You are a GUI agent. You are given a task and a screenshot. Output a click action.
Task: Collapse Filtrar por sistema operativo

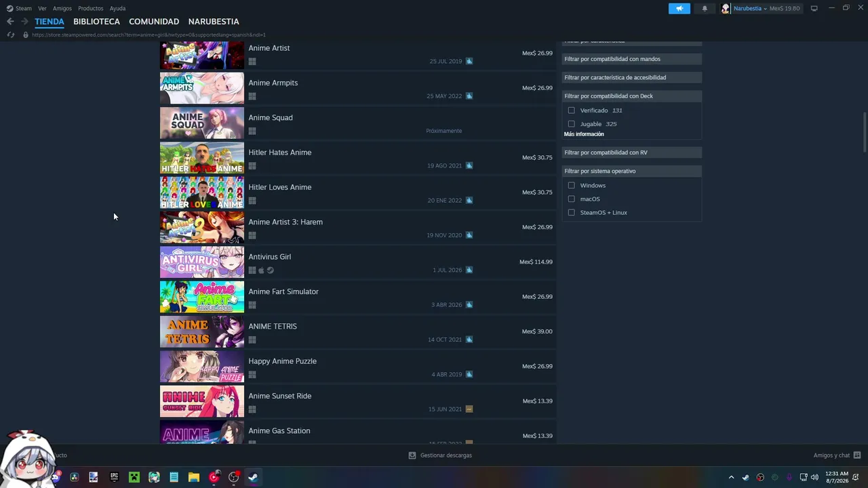[632, 171]
